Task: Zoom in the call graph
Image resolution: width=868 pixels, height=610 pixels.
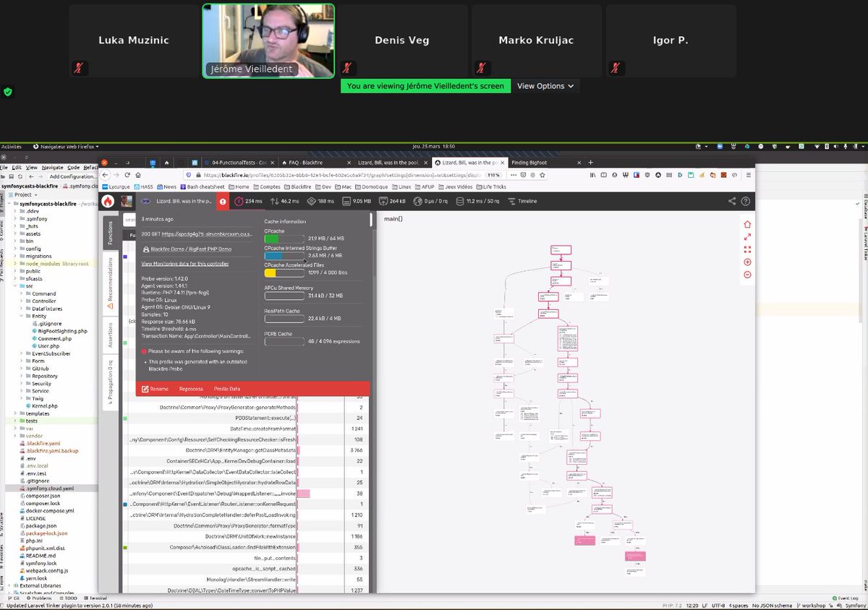Action: [747, 262]
